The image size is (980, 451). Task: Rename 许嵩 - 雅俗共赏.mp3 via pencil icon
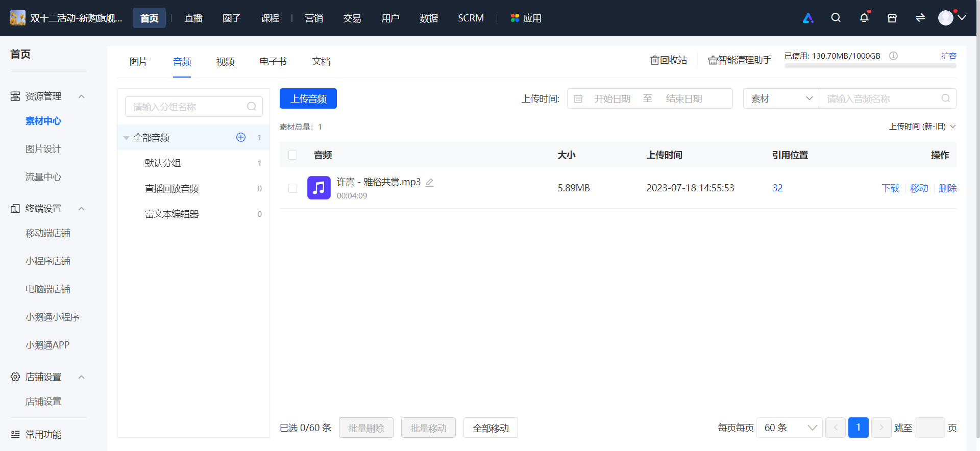[430, 182]
